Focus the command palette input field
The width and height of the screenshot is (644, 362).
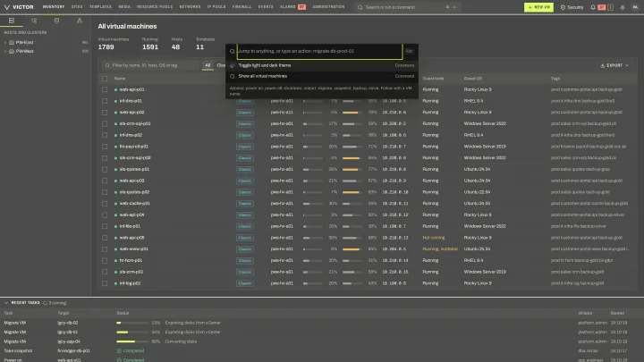click(319, 51)
